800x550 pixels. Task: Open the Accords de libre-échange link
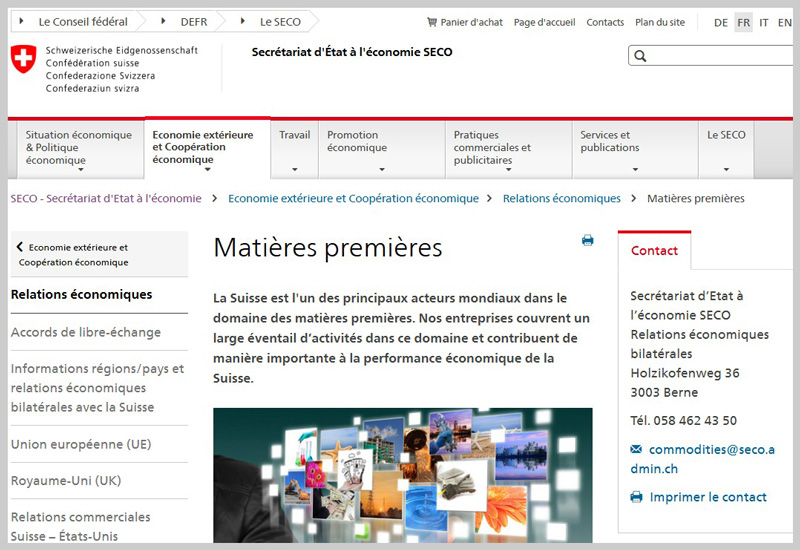click(x=85, y=333)
